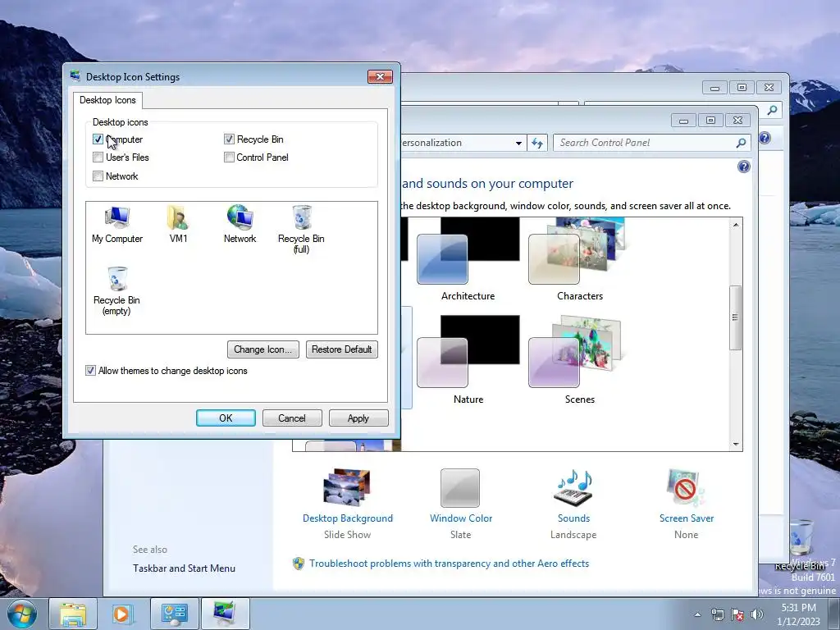Click the search magnifier in Search Control Panel

741,143
